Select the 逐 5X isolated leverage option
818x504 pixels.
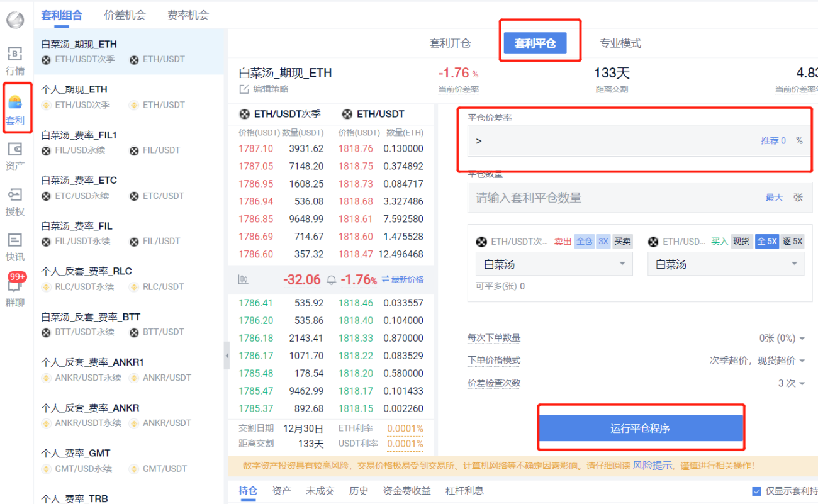click(x=792, y=242)
